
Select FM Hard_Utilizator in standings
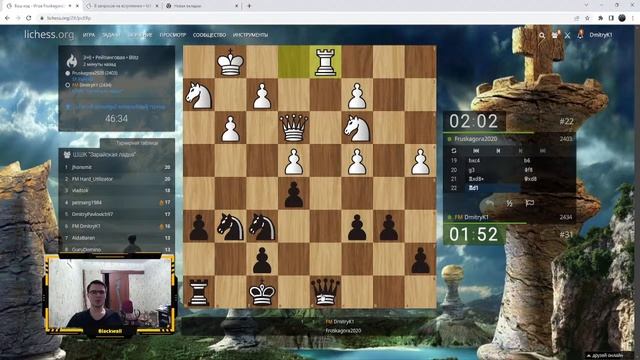click(92, 179)
